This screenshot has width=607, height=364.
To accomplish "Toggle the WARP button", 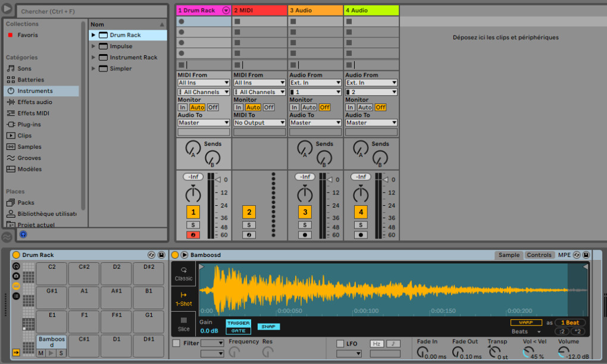I will pos(525,322).
